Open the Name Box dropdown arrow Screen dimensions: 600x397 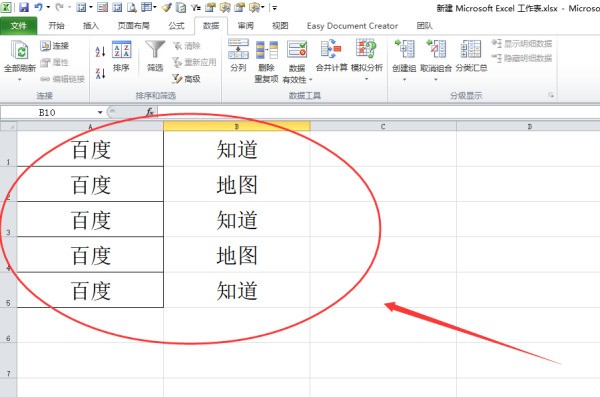coord(100,113)
